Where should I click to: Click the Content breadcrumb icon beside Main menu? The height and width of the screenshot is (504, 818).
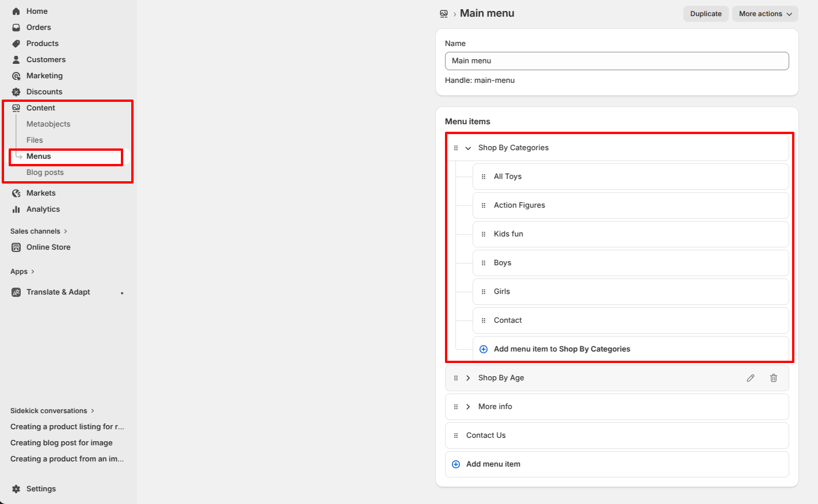(x=444, y=13)
